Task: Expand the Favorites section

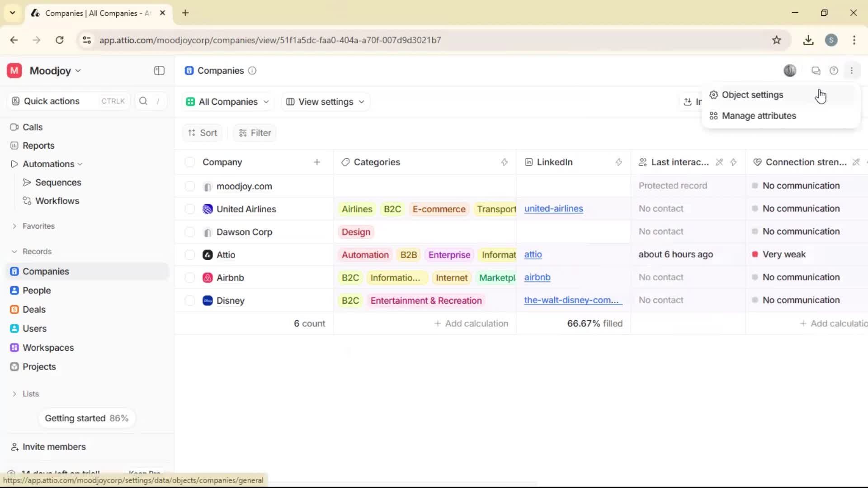Action: (14, 226)
